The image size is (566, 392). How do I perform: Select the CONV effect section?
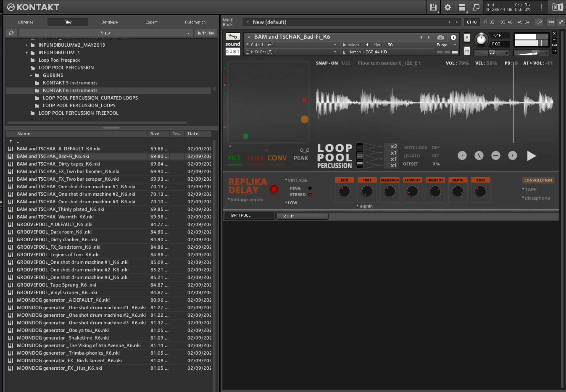tap(277, 158)
